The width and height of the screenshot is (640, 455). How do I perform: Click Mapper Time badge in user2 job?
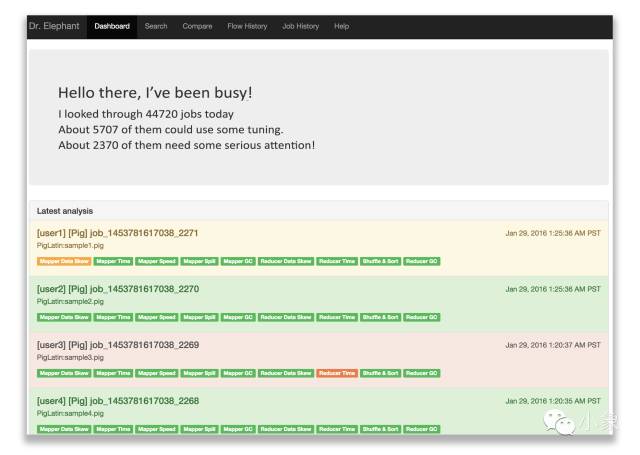tap(113, 317)
